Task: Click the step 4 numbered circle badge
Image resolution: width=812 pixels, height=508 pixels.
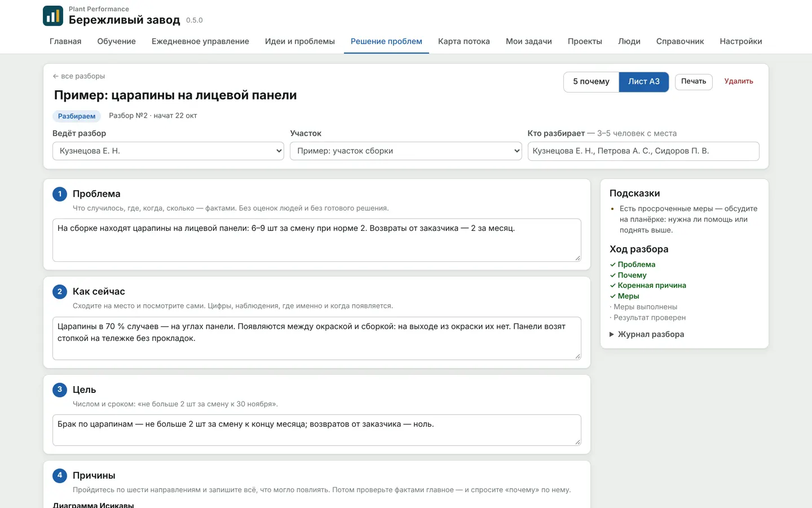Action: 60,475
